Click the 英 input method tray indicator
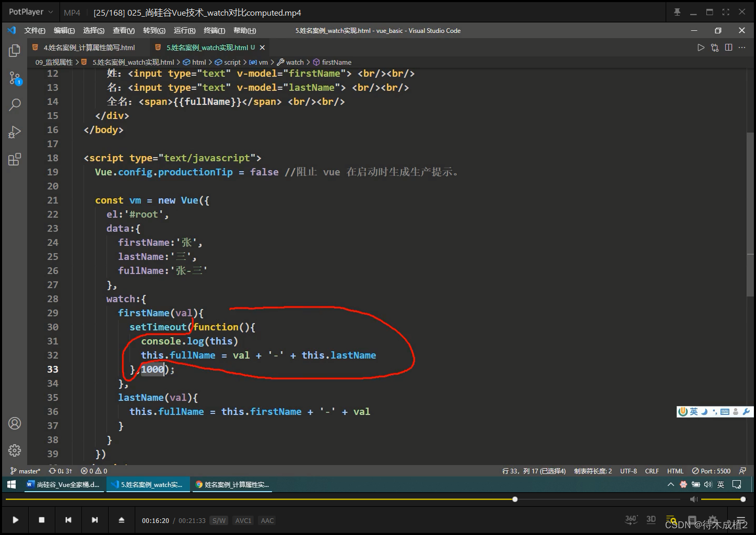Image resolution: width=756 pixels, height=535 pixels. coord(720,484)
